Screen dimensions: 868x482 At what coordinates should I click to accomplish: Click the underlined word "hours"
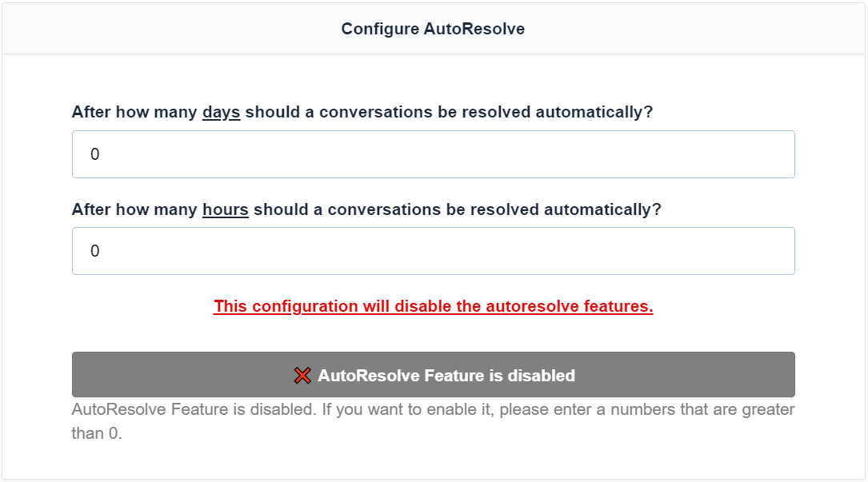pos(225,209)
